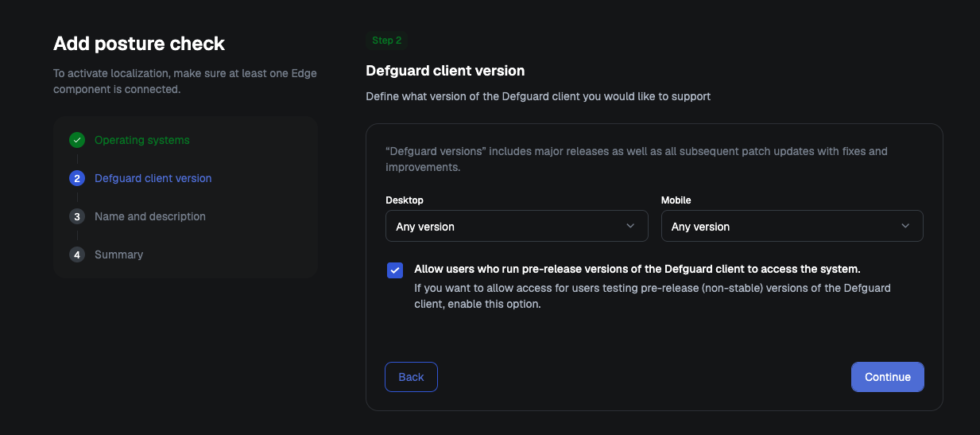Click the Continue button

pyautogui.click(x=888, y=377)
